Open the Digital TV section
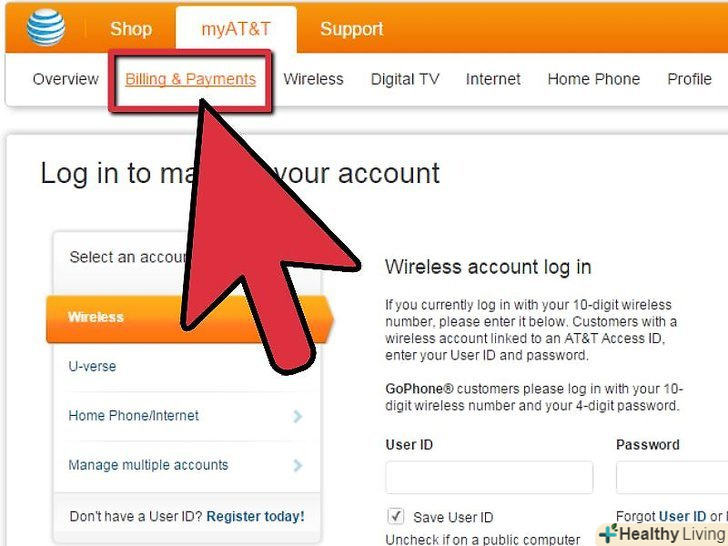The image size is (728, 546). (405, 79)
